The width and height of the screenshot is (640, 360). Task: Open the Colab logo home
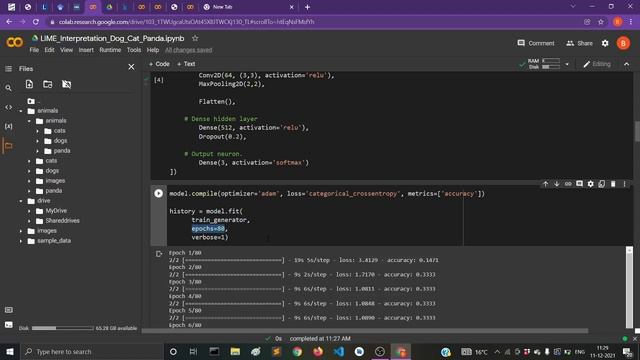pos(15,42)
